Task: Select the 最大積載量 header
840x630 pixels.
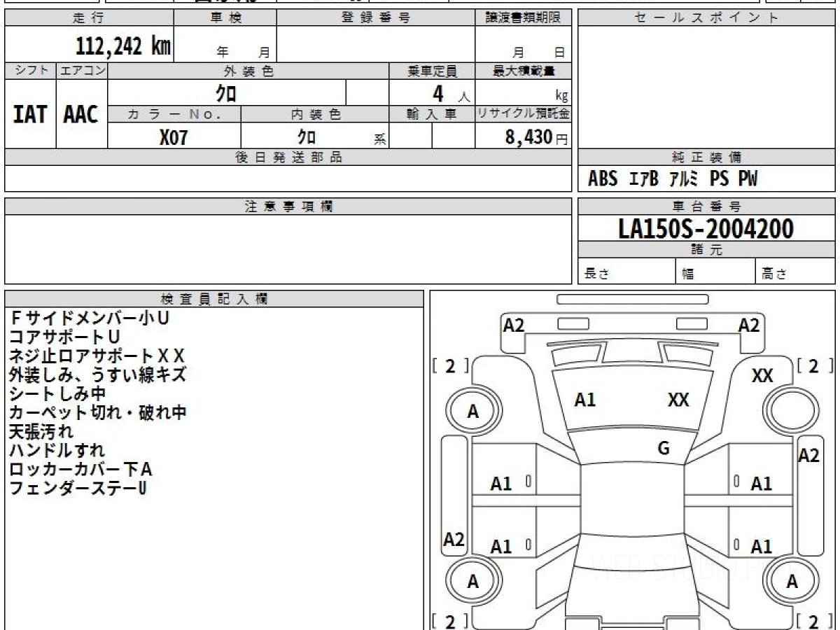Action: point(523,71)
